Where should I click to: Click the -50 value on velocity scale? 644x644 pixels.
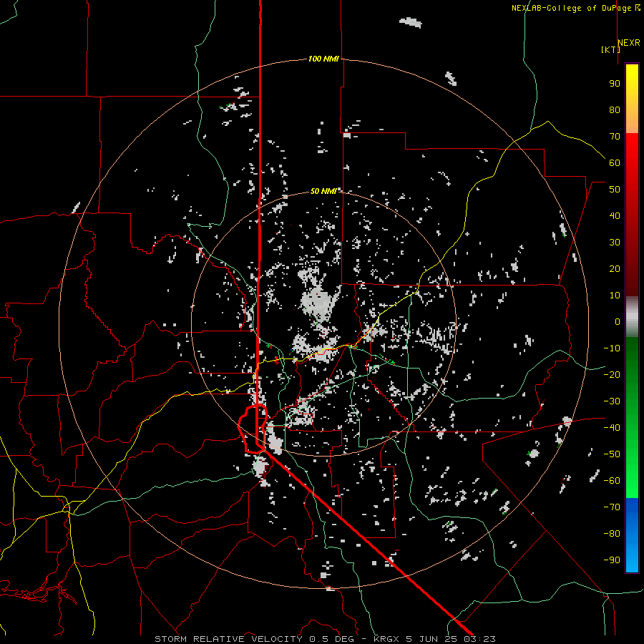pyautogui.click(x=612, y=454)
